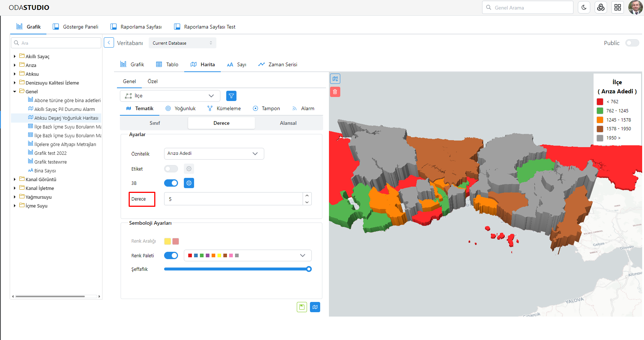The height and width of the screenshot is (340, 644).
Task: Turn on the Public toggle
Action: pyautogui.click(x=632, y=43)
